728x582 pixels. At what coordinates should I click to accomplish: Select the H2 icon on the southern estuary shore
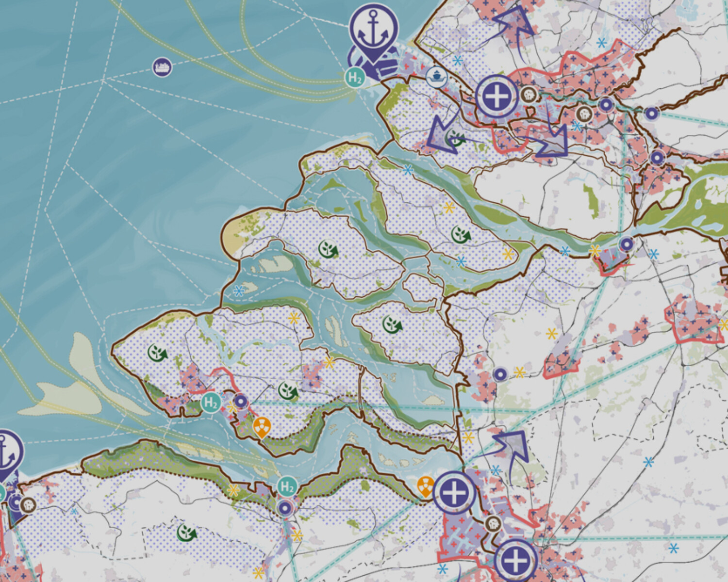287,486
